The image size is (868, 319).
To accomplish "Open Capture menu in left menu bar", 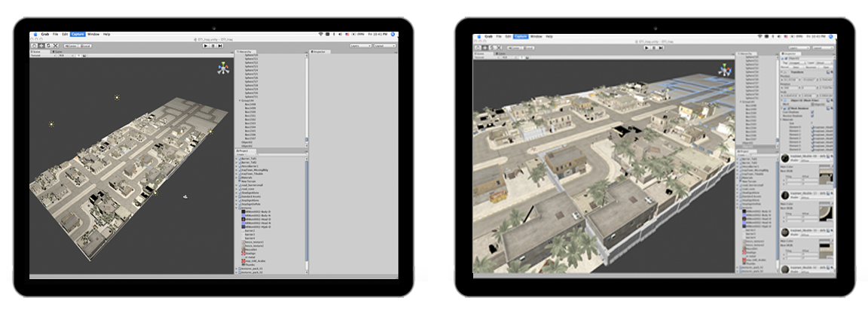I will pos(78,35).
